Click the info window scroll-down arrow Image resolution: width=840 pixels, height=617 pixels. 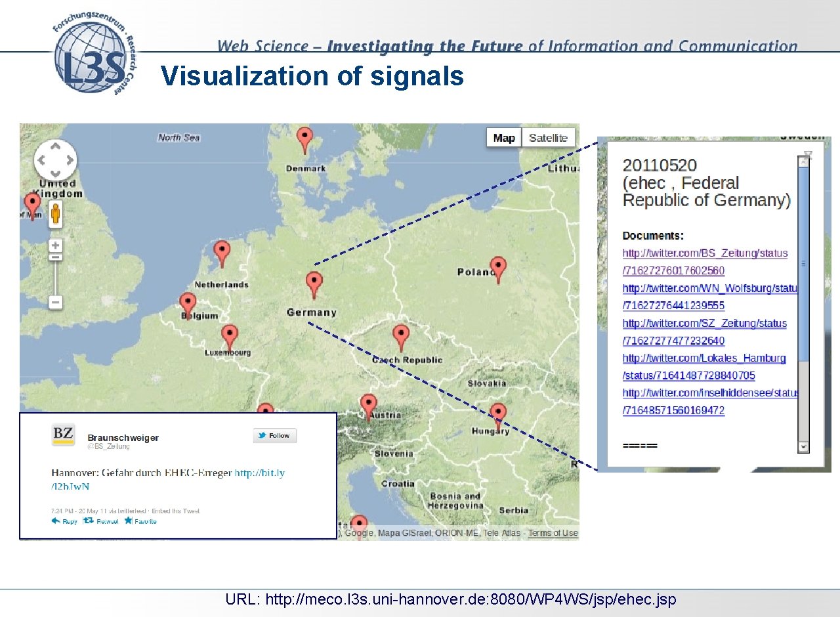803,446
